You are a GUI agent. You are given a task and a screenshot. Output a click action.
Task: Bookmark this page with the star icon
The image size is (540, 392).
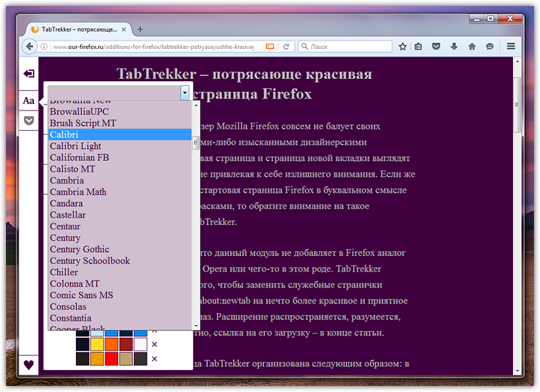point(402,47)
